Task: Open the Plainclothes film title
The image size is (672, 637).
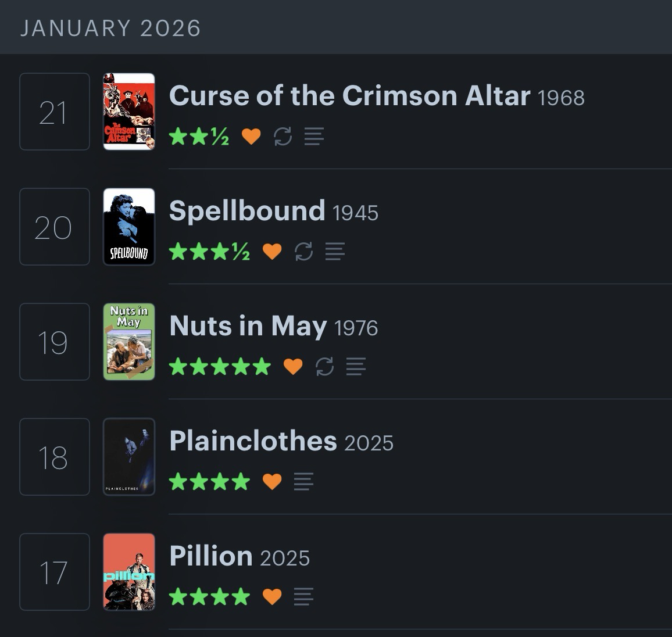Action: click(253, 441)
